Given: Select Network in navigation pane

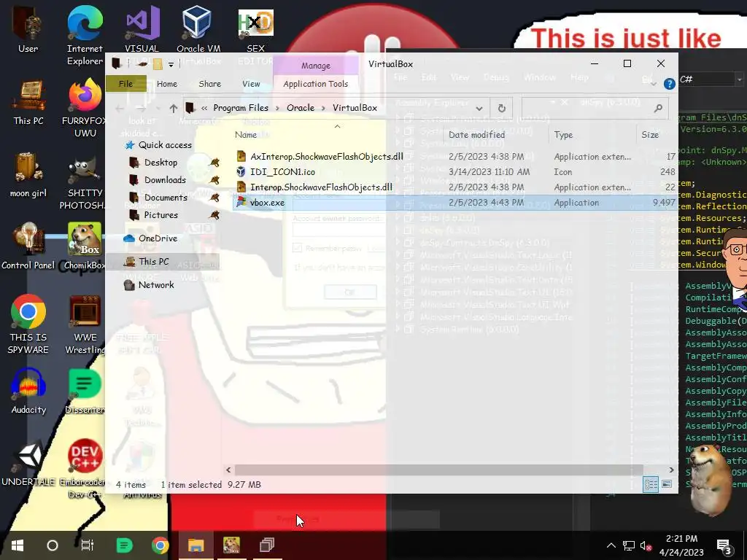Looking at the screenshot, I should pyautogui.click(x=156, y=285).
